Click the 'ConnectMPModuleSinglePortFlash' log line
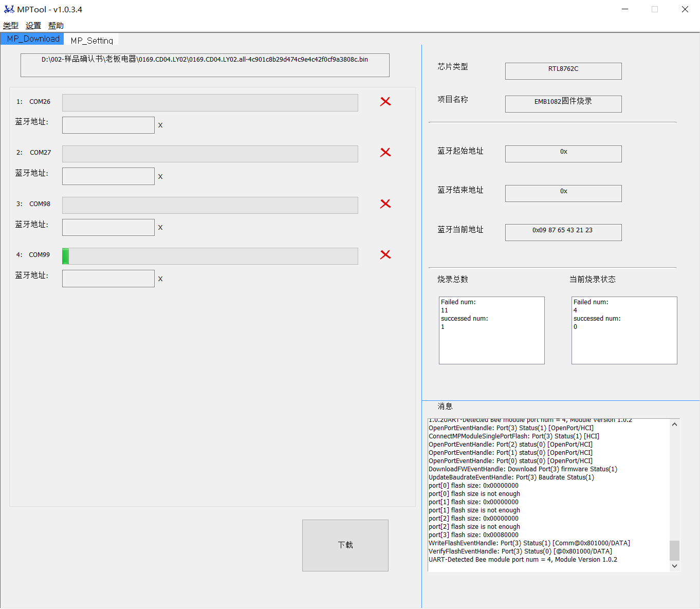This screenshot has width=700, height=609. [514, 436]
